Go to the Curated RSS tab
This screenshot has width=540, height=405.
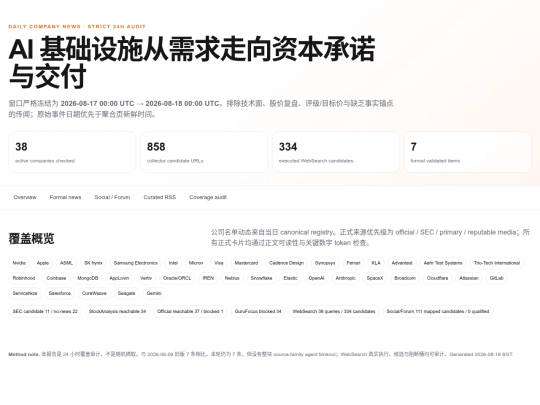coord(160,197)
